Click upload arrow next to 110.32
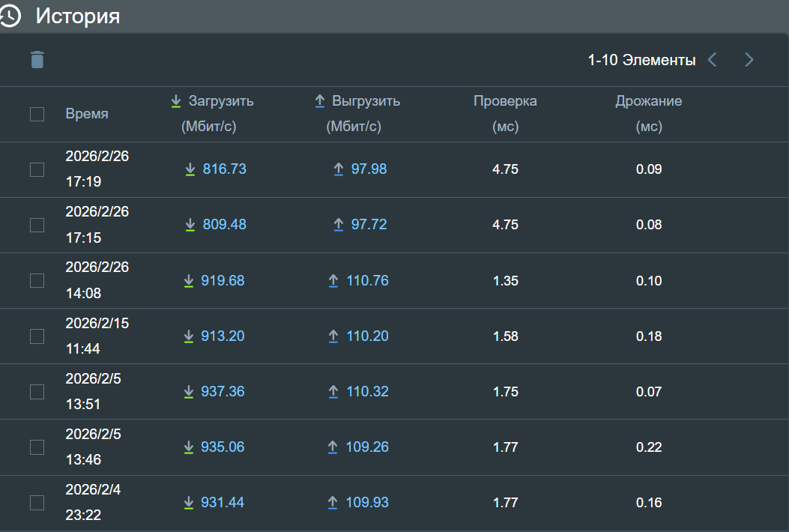The image size is (789, 532). coord(333,392)
